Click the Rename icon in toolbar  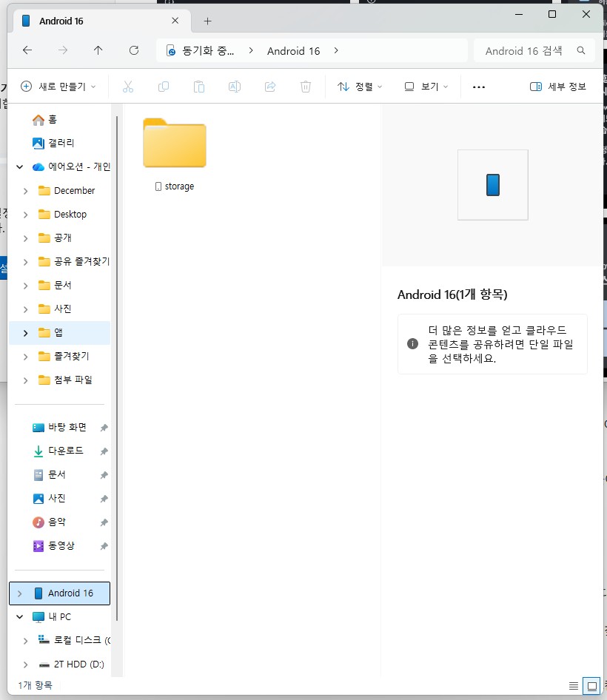point(235,87)
